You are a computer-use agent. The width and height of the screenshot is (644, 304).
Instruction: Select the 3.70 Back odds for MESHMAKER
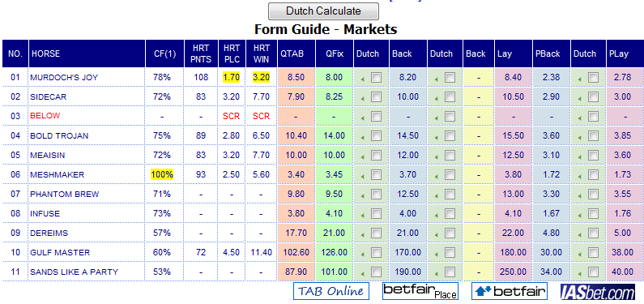coord(407,175)
